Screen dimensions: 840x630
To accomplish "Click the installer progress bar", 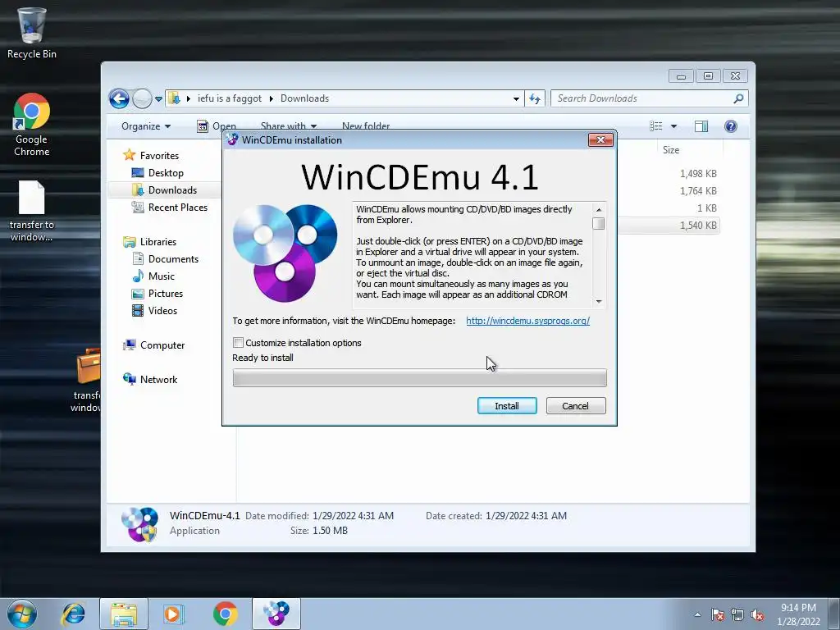I will point(419,377).
